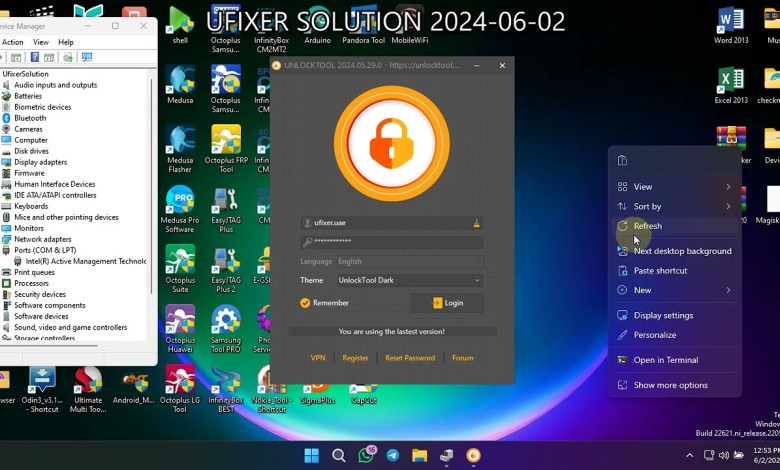Viewport: 780px width, 470px height.
Task: Select Refresh in the desktop context menu
Action: pyautogui.click(x=648, y=226)
